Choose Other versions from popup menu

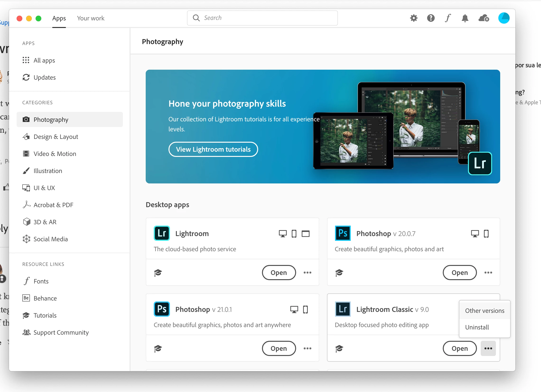(485, 310)
